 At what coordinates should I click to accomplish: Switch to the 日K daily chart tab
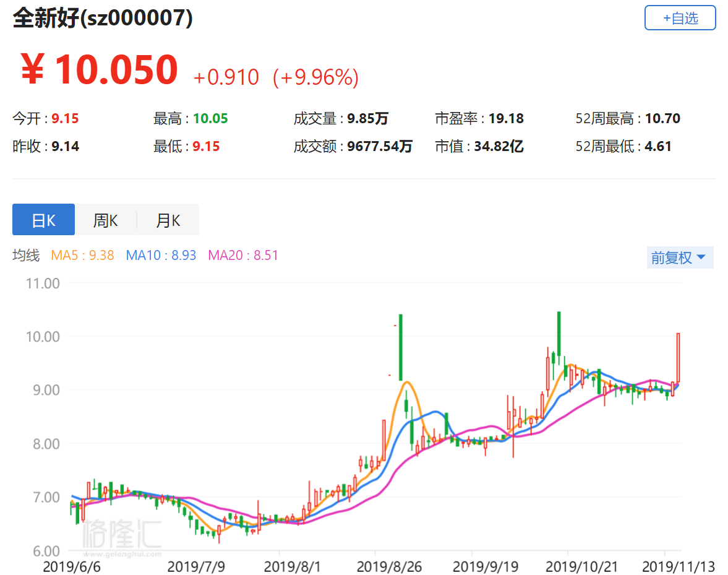[44, 220]
